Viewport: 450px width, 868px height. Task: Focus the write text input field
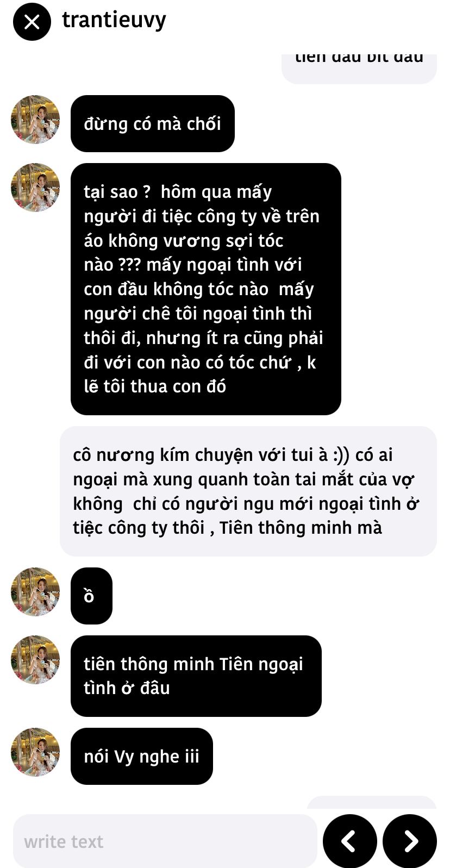tap(165, 841)
